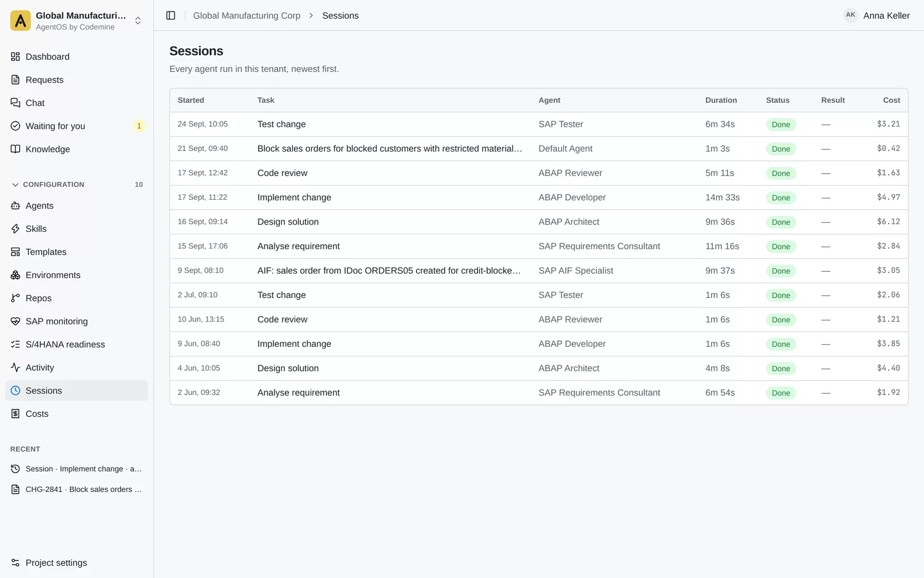This screenshot has height=578, width=924.
Task: Open the Sessions menu item
Action: pos(76,390)
